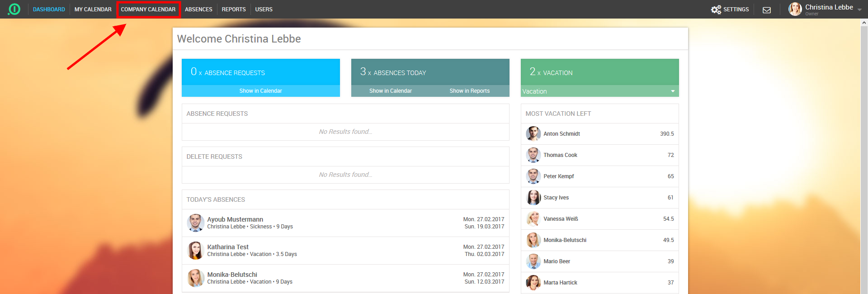The width and height of the screenshot is (868, 294).
Task: Open the user menu arrow beside Christina Lebbe
Action: click(859, 9)
